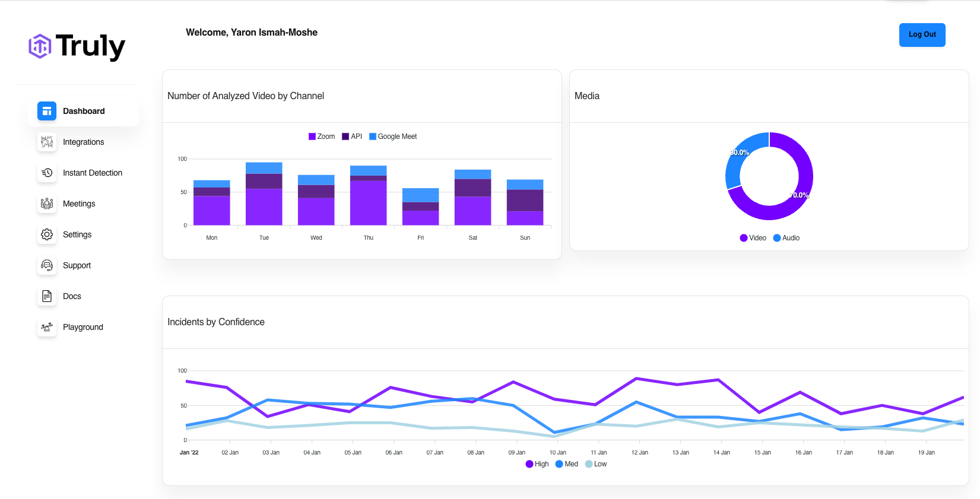Click the 14 Jan axis label

[x=722, y=453]
